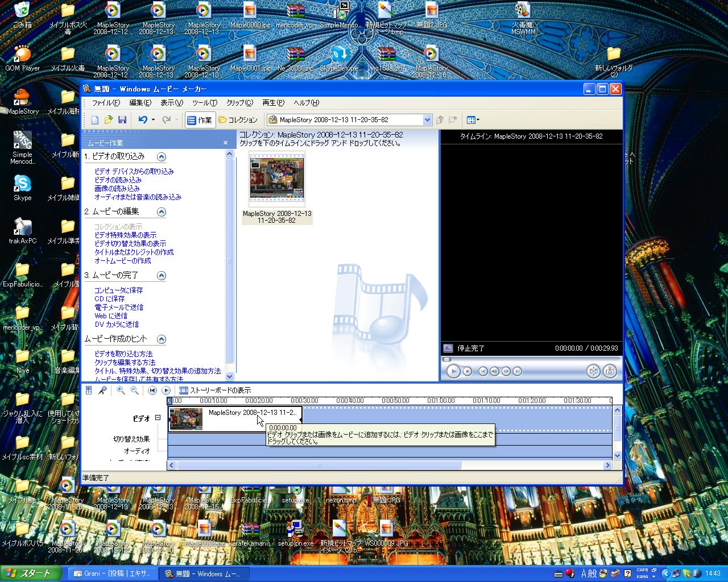Click the 0:00:30.00 mark on timeline ruler
This screenshot has height=582, width=728.
tap(304, 401)
